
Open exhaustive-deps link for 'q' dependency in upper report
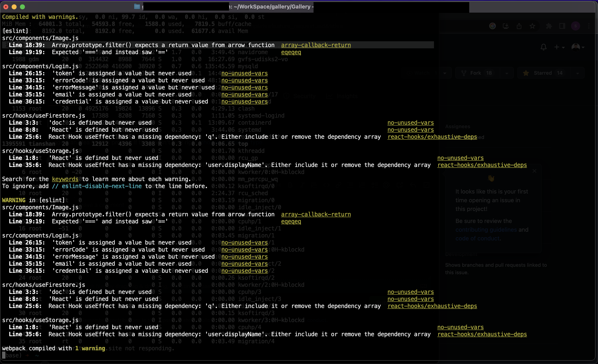pos(432,137)
